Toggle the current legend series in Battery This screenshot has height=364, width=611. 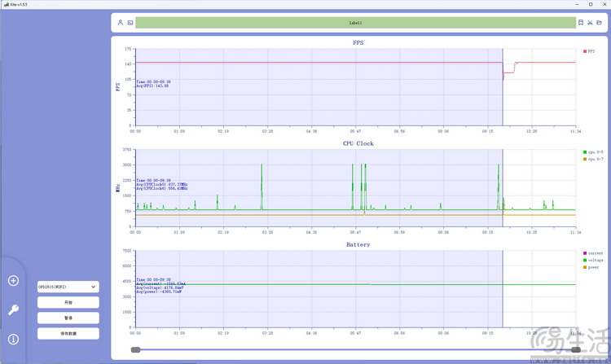[592, 253]
